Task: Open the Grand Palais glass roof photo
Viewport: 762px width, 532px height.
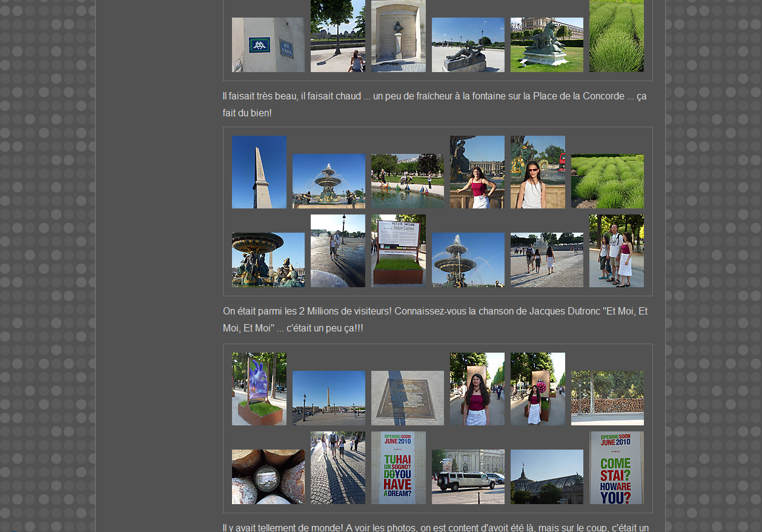Action: tap(546, 477)
